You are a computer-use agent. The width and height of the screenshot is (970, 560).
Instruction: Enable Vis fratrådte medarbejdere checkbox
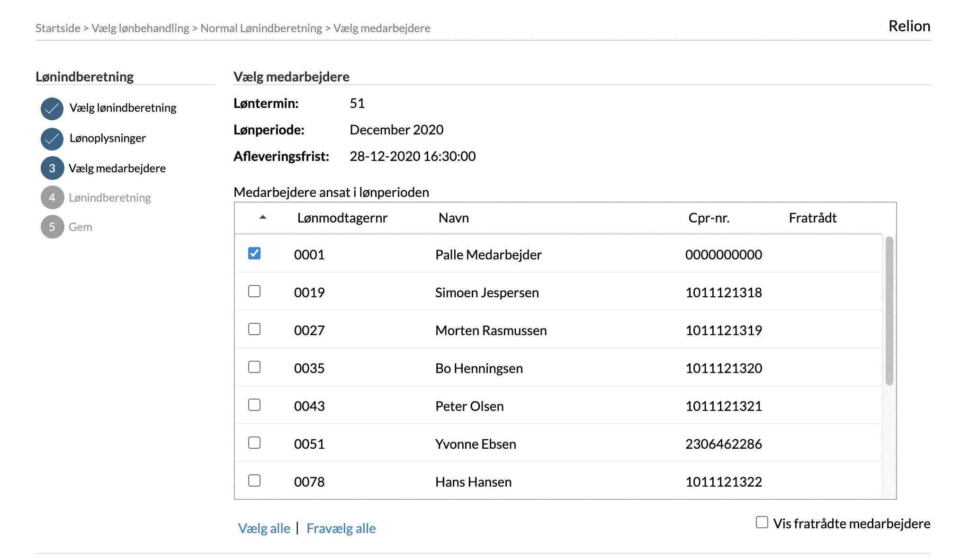(x=762, y=522)
